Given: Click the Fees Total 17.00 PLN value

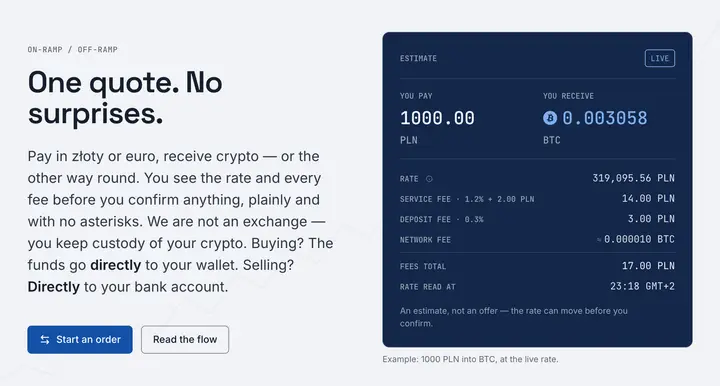Looking at the screenshot, I should [x=648, y=266].
